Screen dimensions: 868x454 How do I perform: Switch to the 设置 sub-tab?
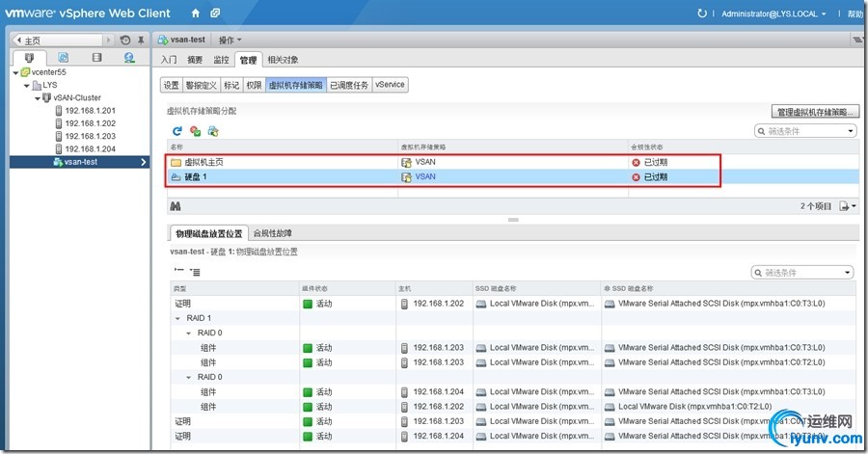[x=171, y=85]
